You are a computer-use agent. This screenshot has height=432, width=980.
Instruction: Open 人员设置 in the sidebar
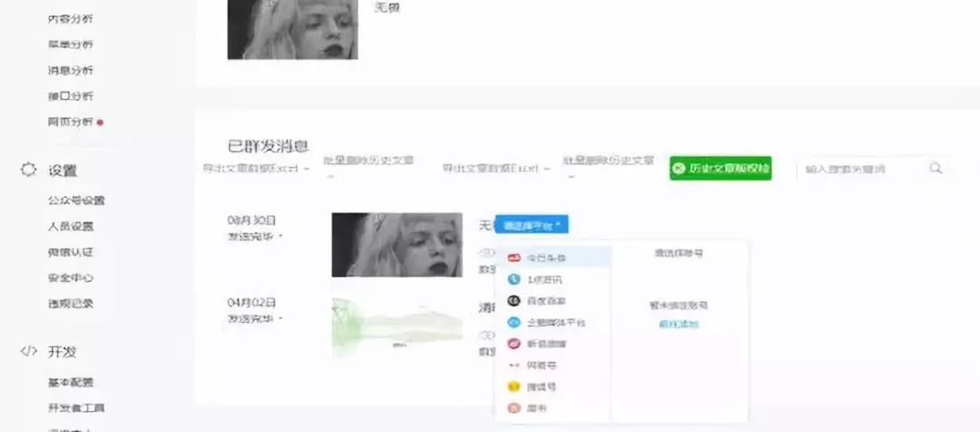[x=71, y=226]
